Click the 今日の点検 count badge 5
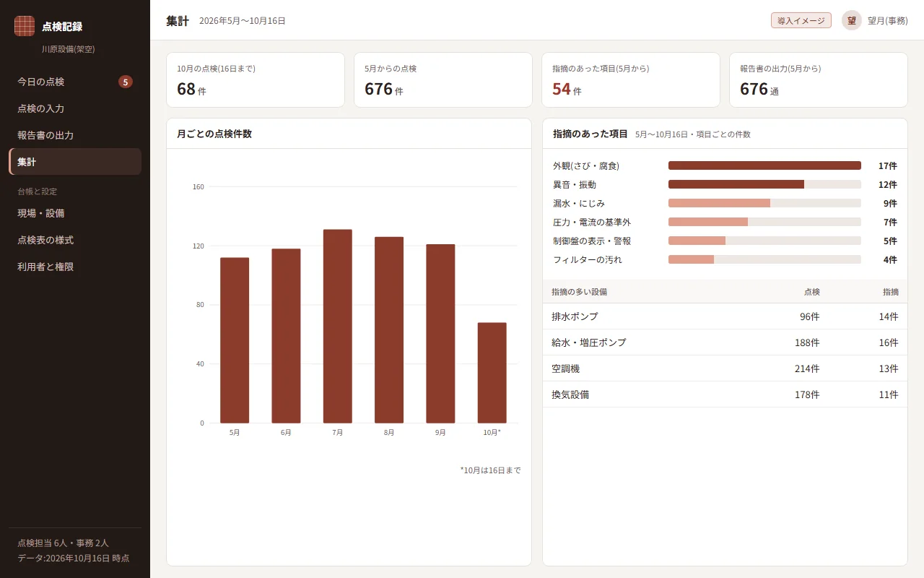Image resolution: width=924 pixels, height=578 pixels. [x=126, y=82]
